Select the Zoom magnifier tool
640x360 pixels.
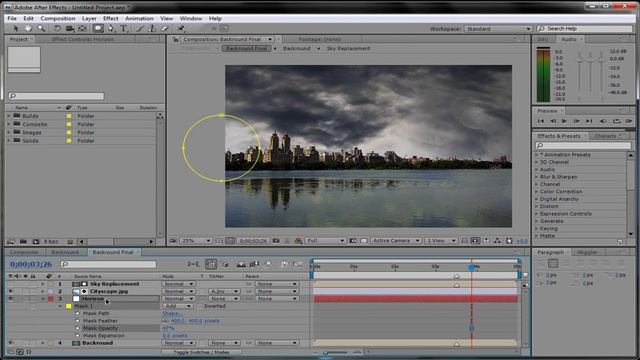coord(41,29)
